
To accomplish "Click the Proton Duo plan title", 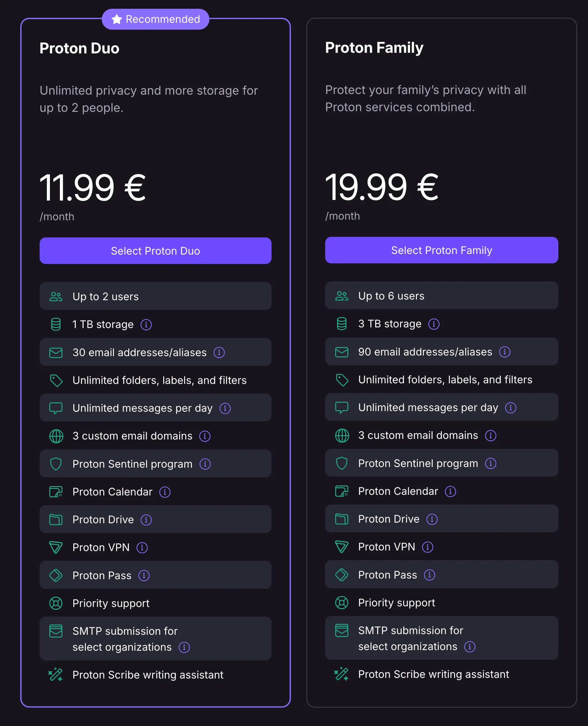I will pos(79,48).
